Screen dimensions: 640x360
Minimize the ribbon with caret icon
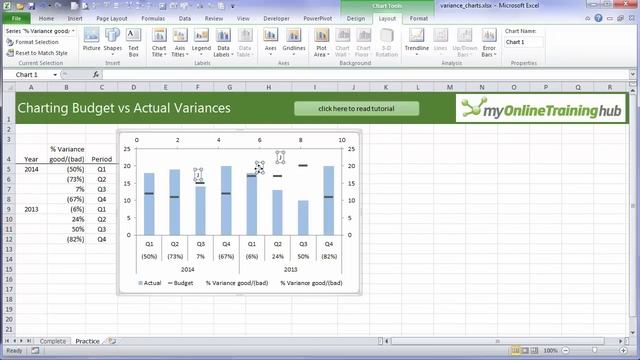click(588, 18)
